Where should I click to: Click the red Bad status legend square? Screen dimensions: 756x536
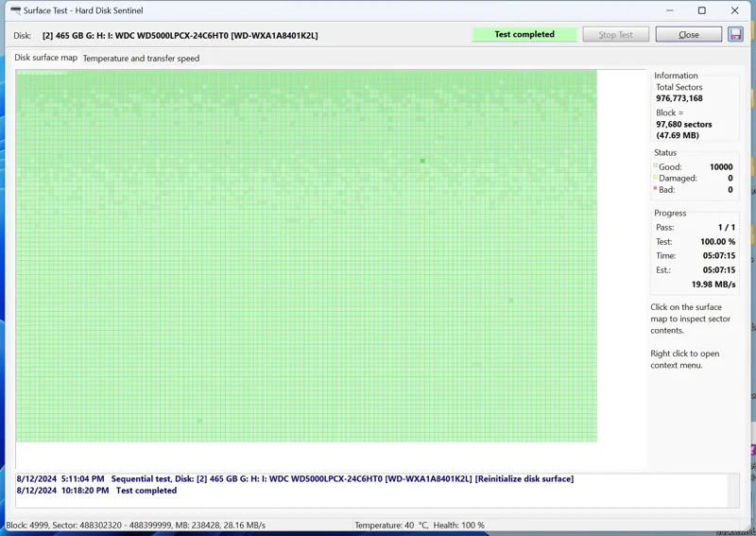[655, 189]
